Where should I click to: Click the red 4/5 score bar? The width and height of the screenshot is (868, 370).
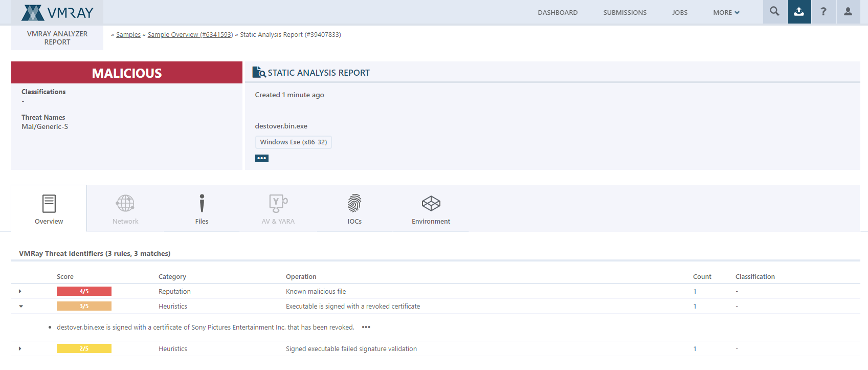84,291
